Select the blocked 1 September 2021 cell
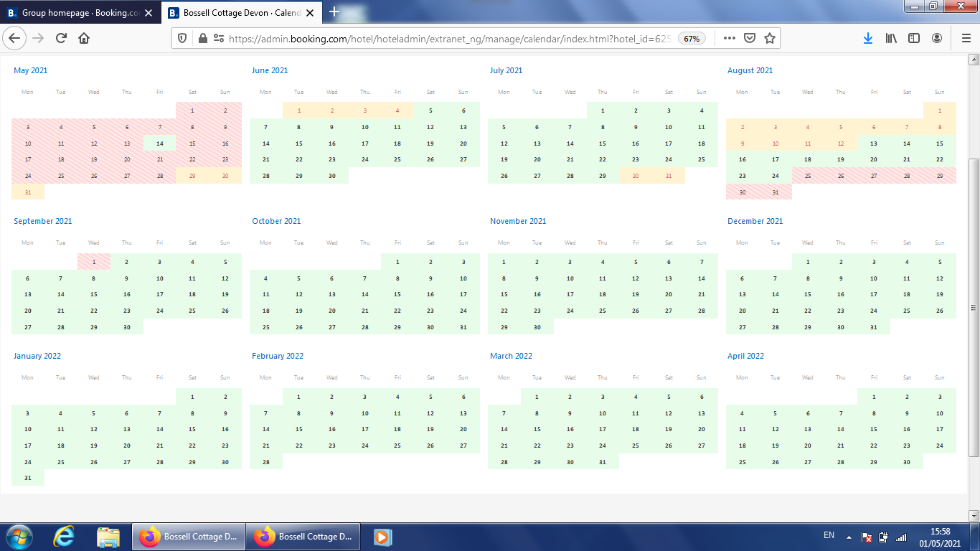This screenshot has width=980, height=551. coord(94,263)
